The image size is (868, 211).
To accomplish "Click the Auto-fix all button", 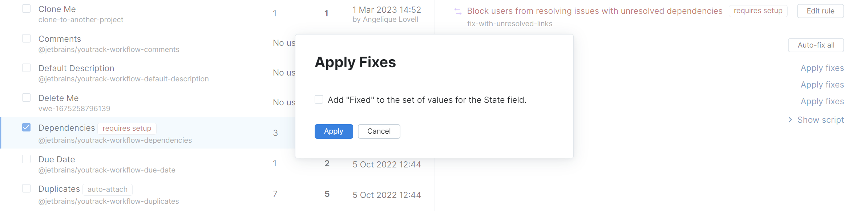I will click(816, 45).
